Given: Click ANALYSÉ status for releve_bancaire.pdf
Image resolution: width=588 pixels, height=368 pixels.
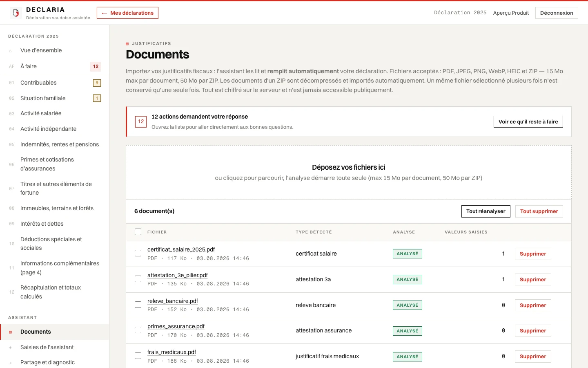Looking at the screenshot, I should coord(408,305).
